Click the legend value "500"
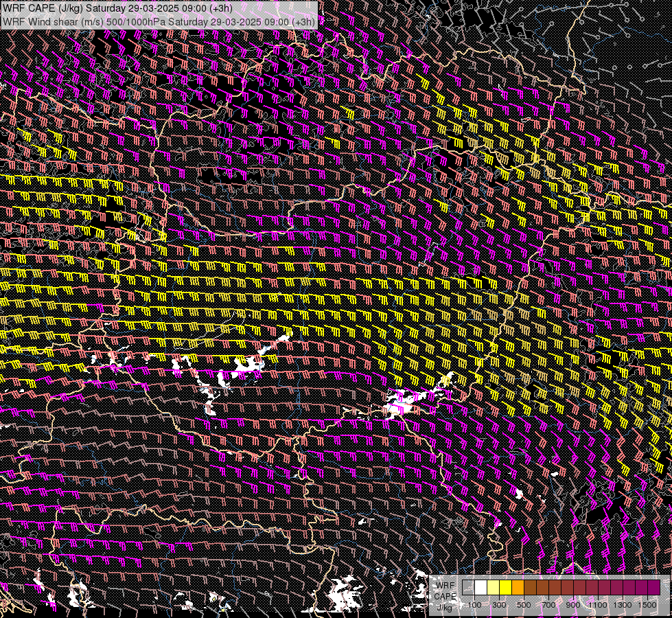Screen dimensions: 672x618 [524, 605]
